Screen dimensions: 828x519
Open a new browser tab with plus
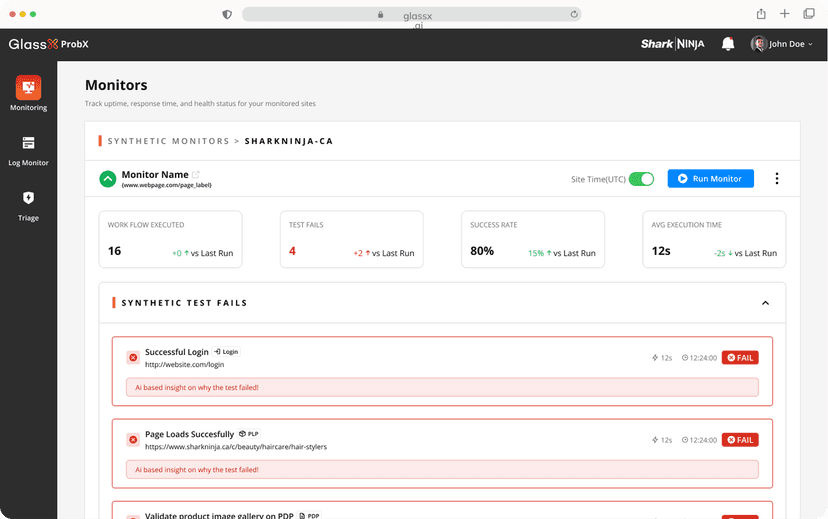click(785, 14)
